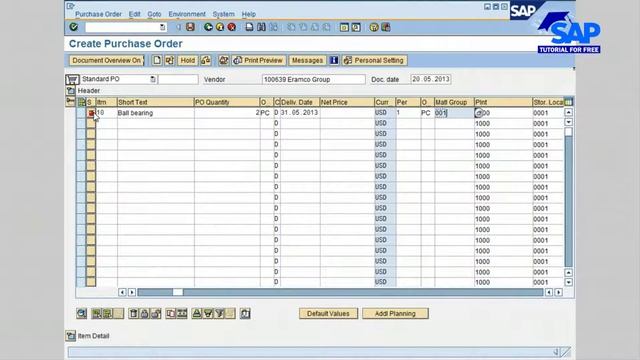Click the Document Overview On button
The width and height of the screenshot is (640, 360).
(107, 60)
